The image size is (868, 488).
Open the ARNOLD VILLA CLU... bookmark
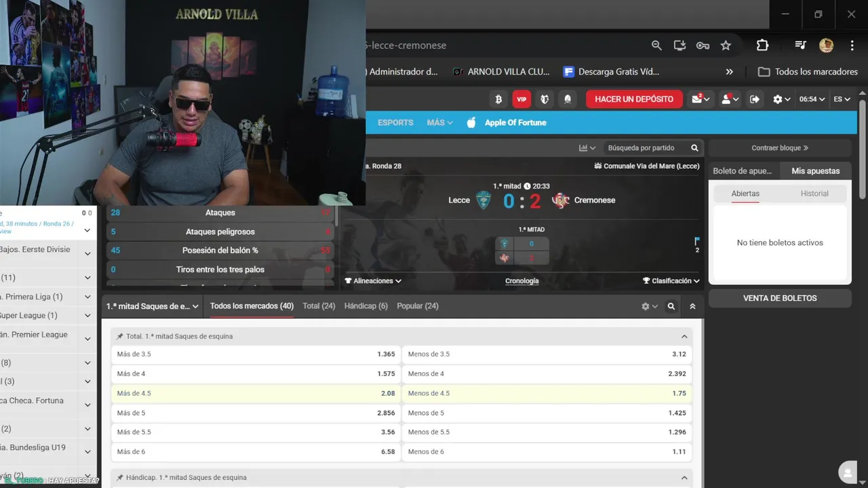pos(501,71)
